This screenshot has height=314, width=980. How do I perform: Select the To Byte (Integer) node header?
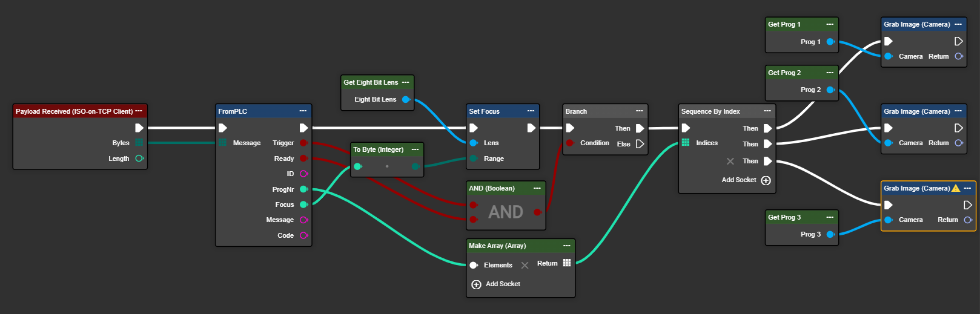click(x=379, y=149)
